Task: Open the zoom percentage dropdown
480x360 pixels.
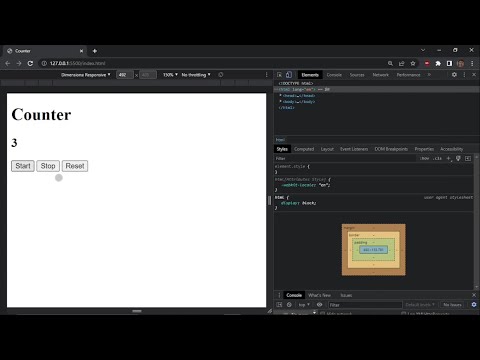Action: click(170, 75)
